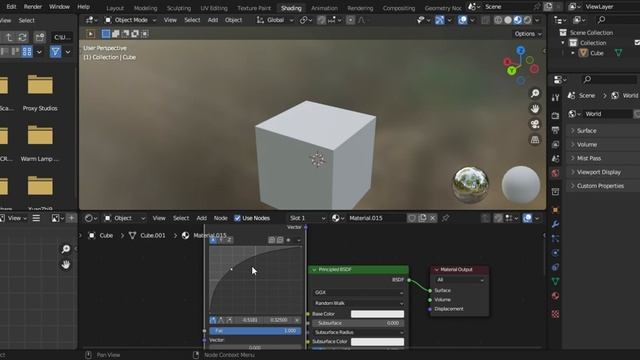
Task: Click the Base Color swatch on Principled BSDF
Action: [x=377, y=314]
